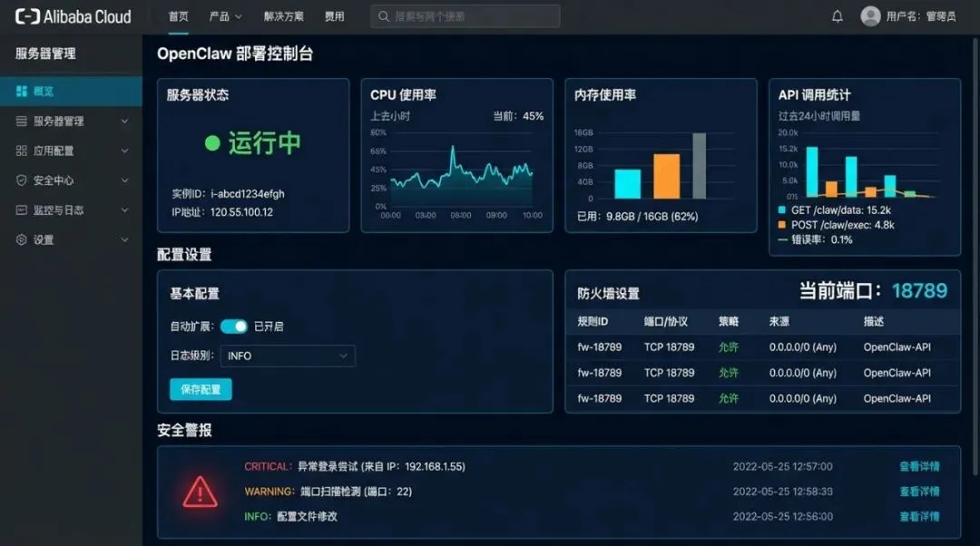
Task: Click the current port value 18789
Action: click(919, 290)
